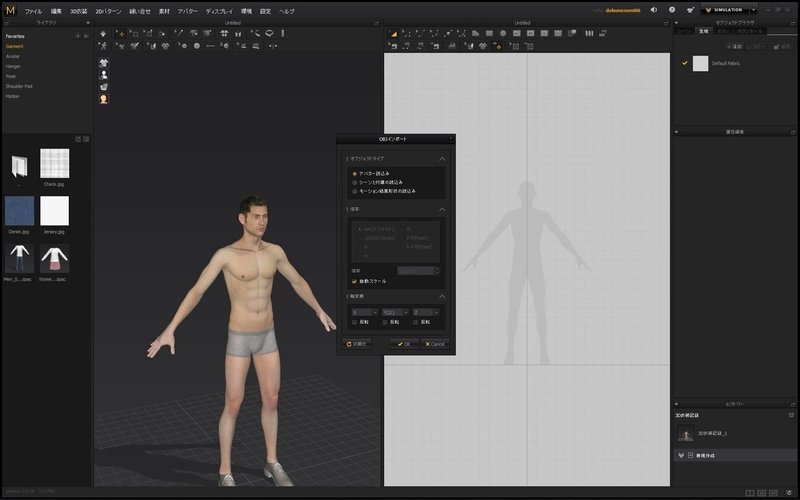Select Denim.jpg thumbnail
This screenshot has width=800, height=500.
pos(19,211)
